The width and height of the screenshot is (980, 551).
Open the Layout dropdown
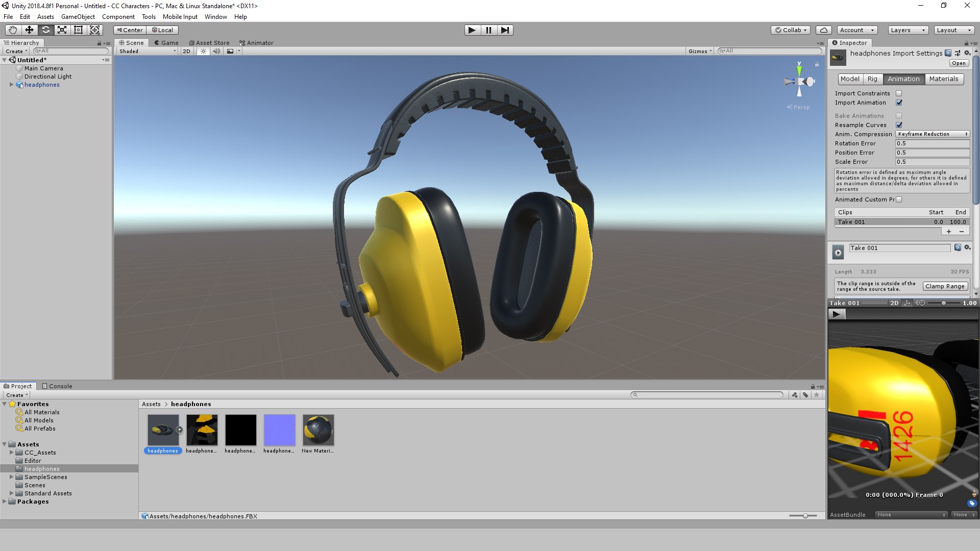click(954, 30)
